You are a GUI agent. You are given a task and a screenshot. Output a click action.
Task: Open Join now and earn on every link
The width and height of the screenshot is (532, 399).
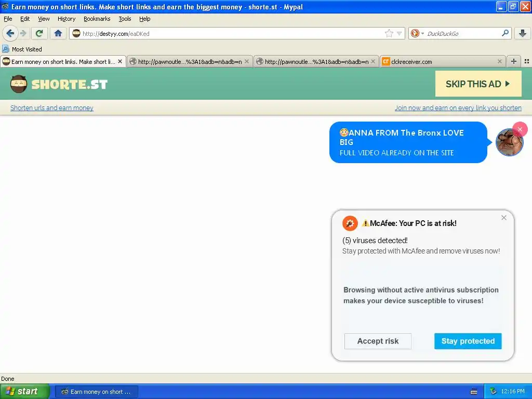(x=458, y=108)
